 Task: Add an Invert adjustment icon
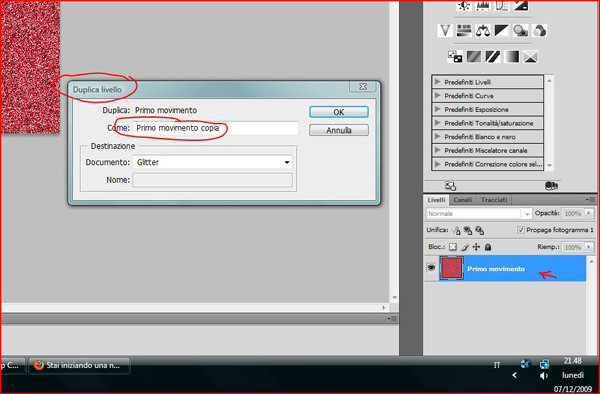coord(455,57)
